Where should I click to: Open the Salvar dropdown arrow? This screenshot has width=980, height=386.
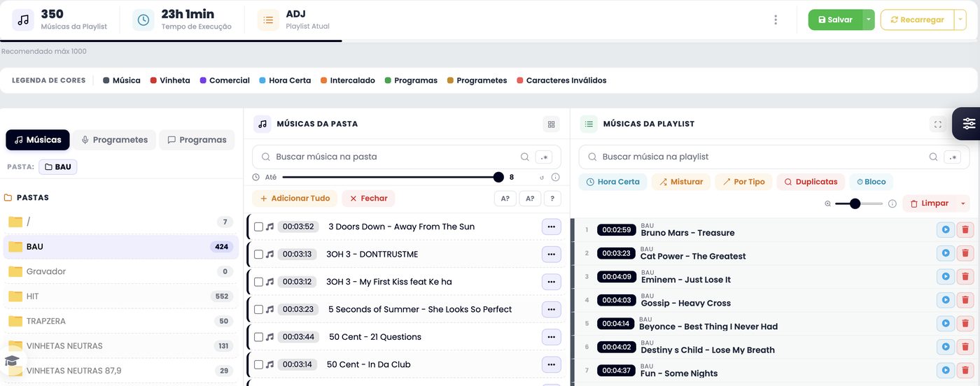[868, 20]
